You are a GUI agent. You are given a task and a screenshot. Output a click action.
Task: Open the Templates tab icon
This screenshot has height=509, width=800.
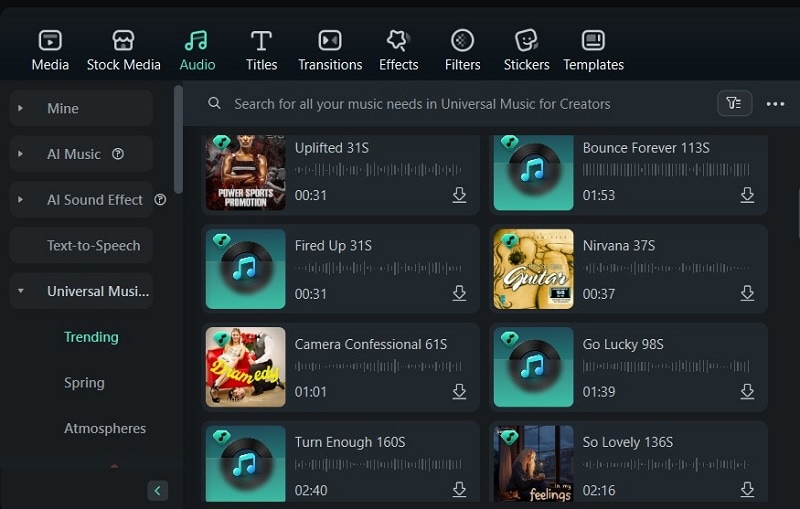coord(593,40)
